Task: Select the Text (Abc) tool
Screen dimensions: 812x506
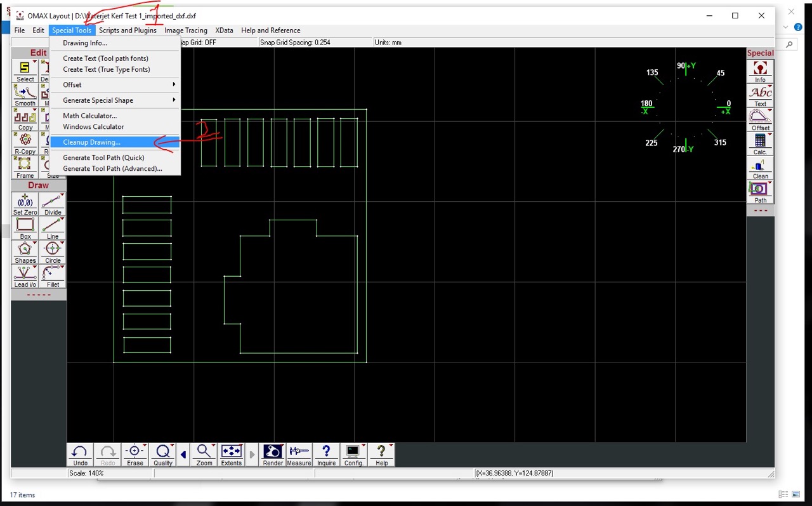Action: (x=760, y=96)
